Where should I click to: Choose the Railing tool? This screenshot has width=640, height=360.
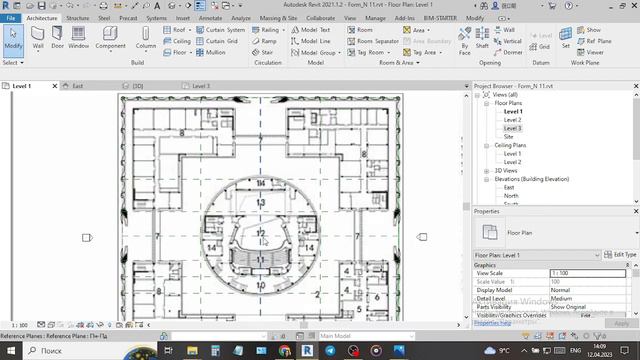pos(268,30)
